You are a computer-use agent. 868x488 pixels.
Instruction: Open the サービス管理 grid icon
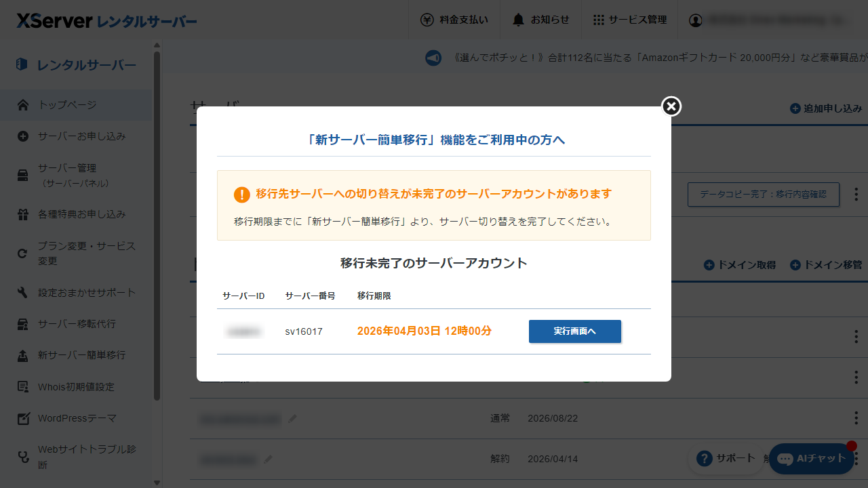[x=598, y=19]
